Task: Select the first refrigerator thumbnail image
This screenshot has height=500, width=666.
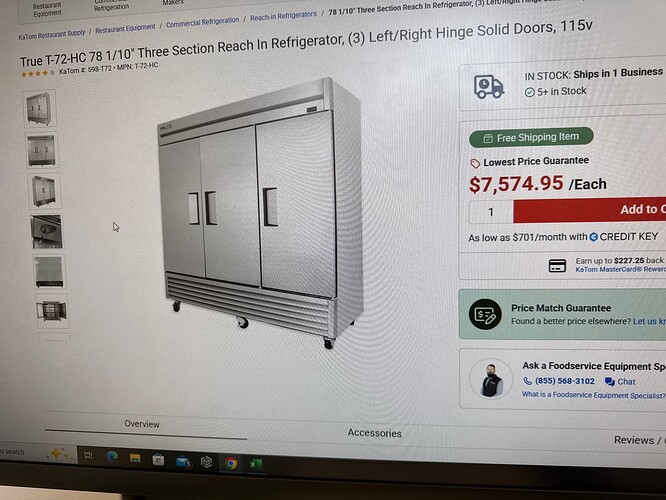Action: point(39,109)
